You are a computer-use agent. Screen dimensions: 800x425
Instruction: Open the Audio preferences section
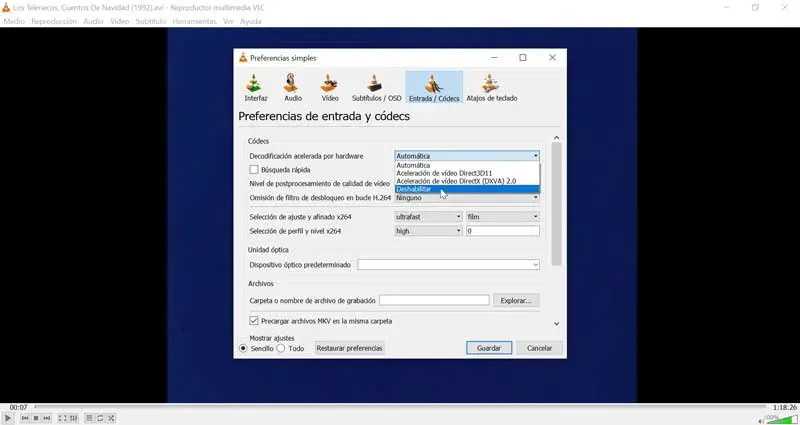point(293,87)
